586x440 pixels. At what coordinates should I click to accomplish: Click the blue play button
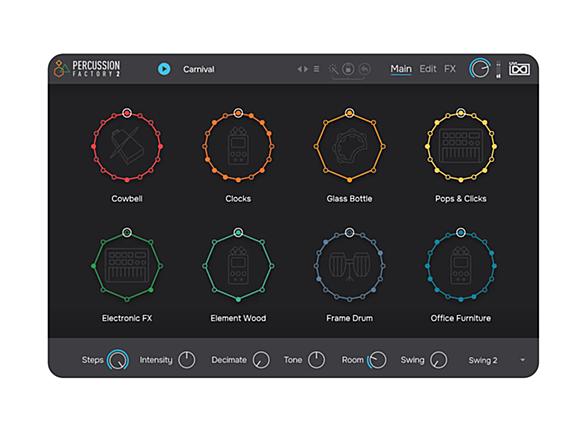coord(164,69)
